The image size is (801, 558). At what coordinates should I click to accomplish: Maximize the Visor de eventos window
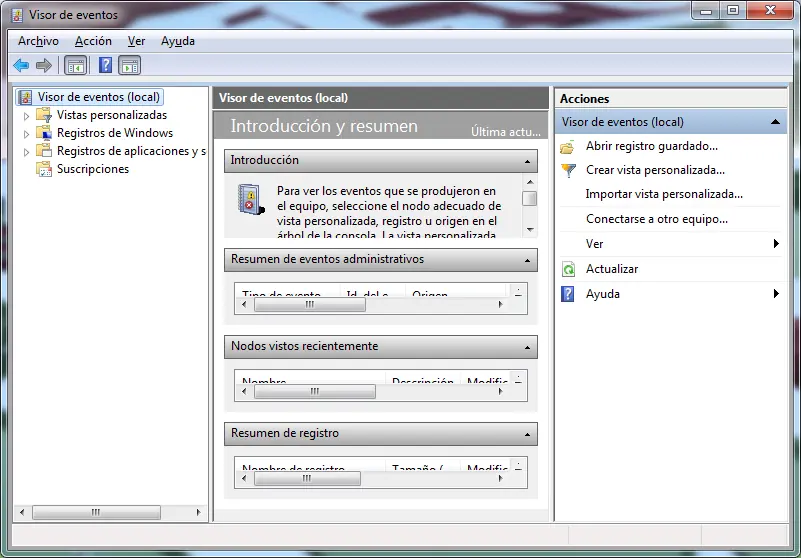[733, 10]
